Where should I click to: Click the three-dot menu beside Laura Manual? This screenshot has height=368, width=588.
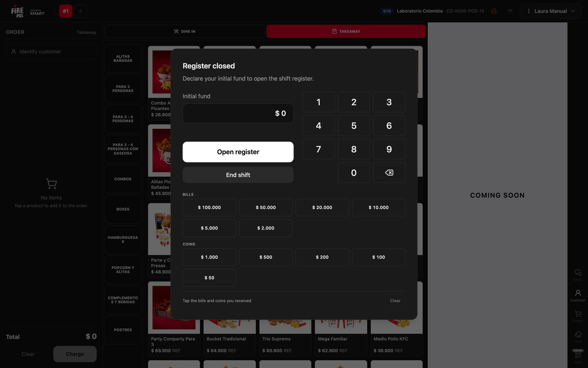(x=529, y=11)
